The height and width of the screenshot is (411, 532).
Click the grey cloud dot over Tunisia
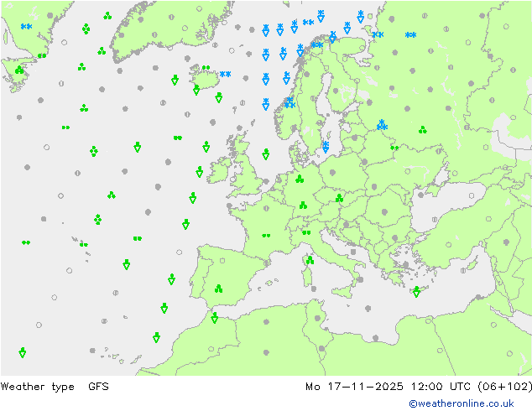[317, 318]
